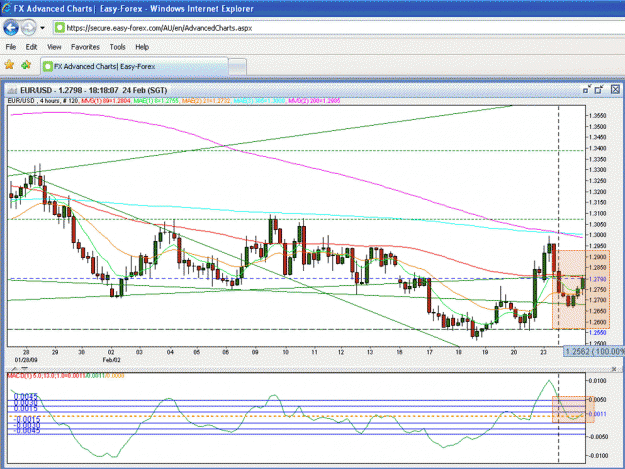The width and height of the screenshot is (625, 469).
Task: Click the address bar showing secure.easy-forex.com URL
Action: pyautogui.click(x=339, y=28)
